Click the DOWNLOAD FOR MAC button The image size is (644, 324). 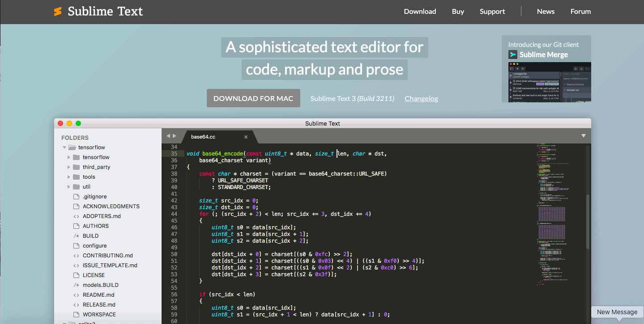pos(253,98)
